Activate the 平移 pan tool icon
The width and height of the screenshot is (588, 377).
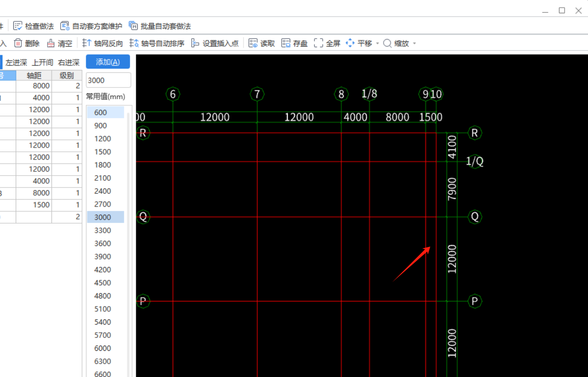coord(350,43)
